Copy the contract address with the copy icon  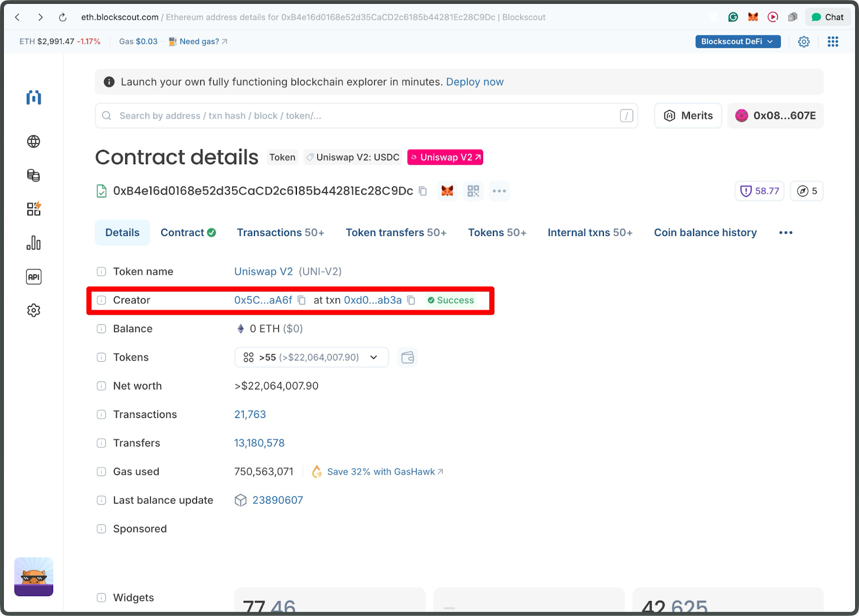(423, 190)
